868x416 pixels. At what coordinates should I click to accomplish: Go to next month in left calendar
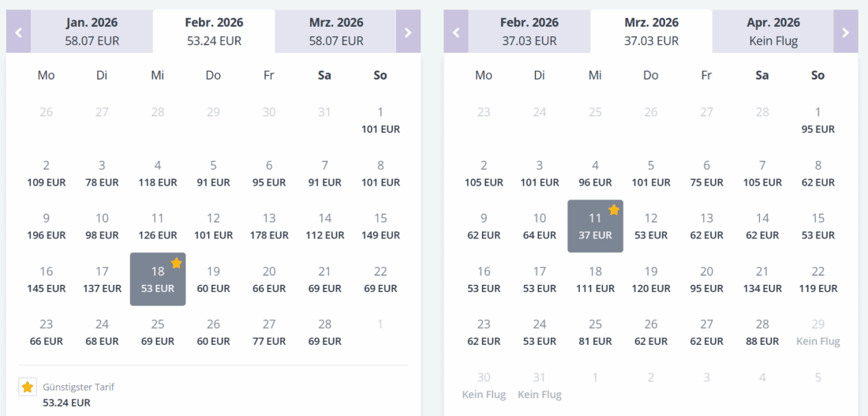tap(408, 32)
